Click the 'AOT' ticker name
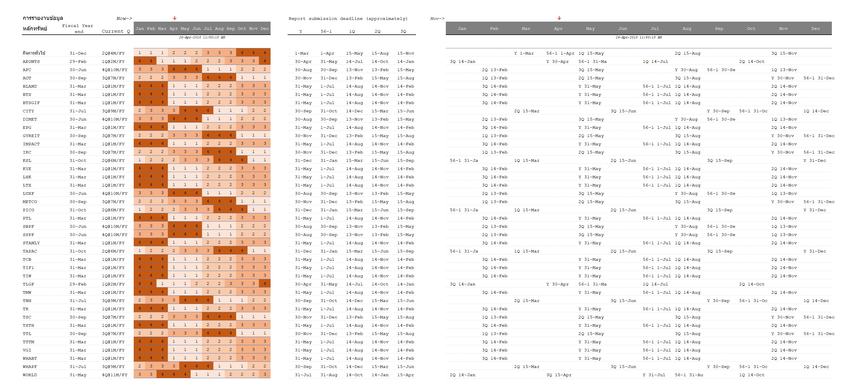Viewport: 868px width, 389px height. point(27,78)
